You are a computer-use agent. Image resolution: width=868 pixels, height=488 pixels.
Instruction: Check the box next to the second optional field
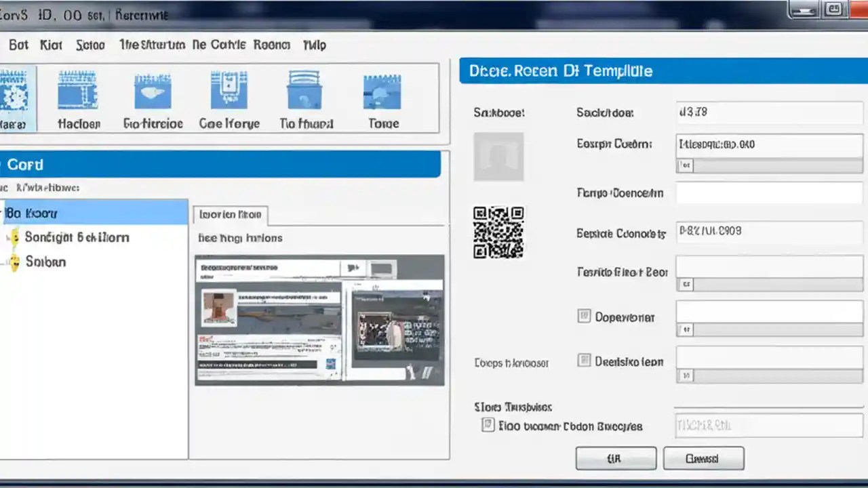click(584, 361)
